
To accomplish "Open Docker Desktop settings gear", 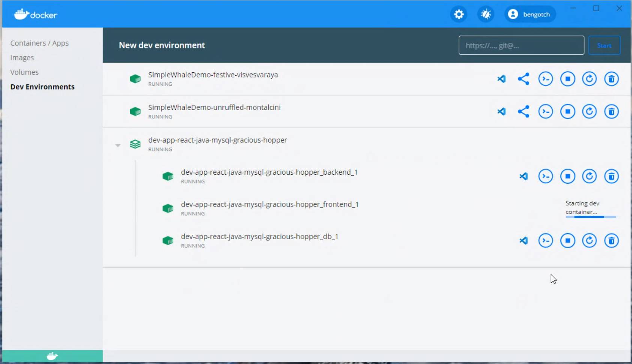I will pos(458,14).
